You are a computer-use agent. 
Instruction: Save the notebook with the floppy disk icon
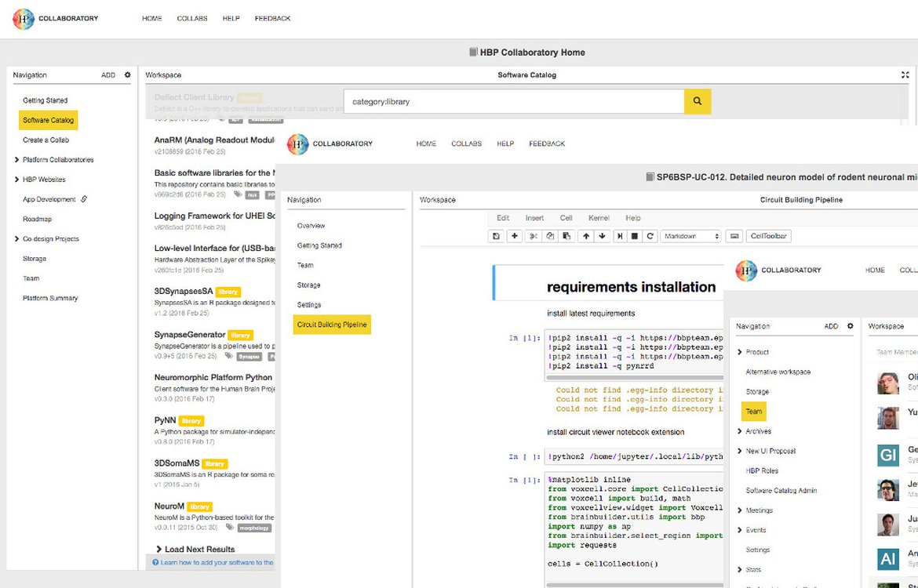497,236
